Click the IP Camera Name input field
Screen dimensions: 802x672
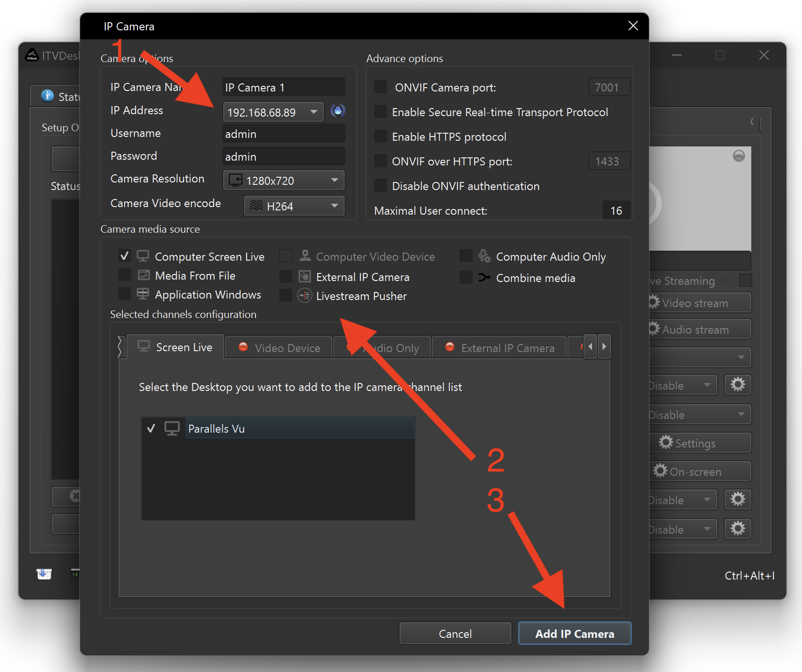coord(283,88)
